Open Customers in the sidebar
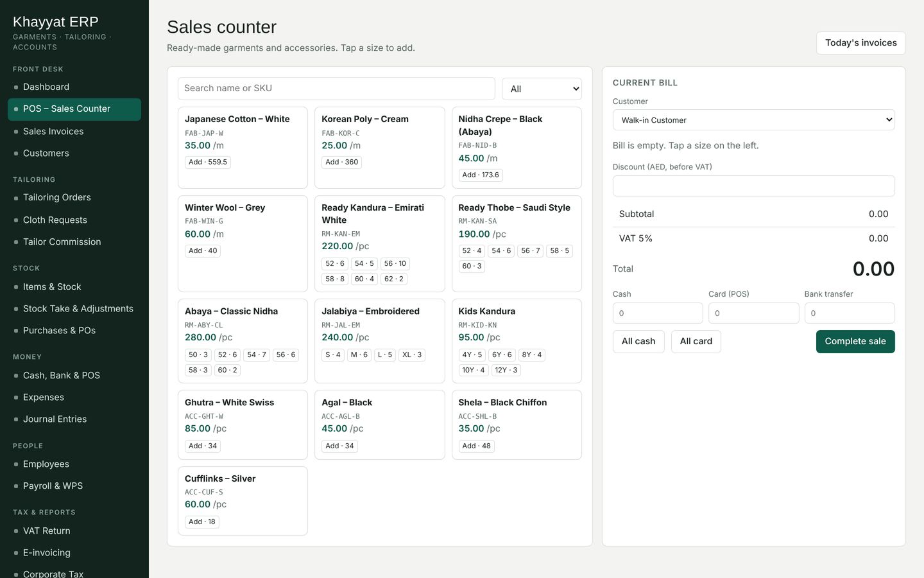Image resolution: width=924 pixels, height=578 pixels. point(74,153)
